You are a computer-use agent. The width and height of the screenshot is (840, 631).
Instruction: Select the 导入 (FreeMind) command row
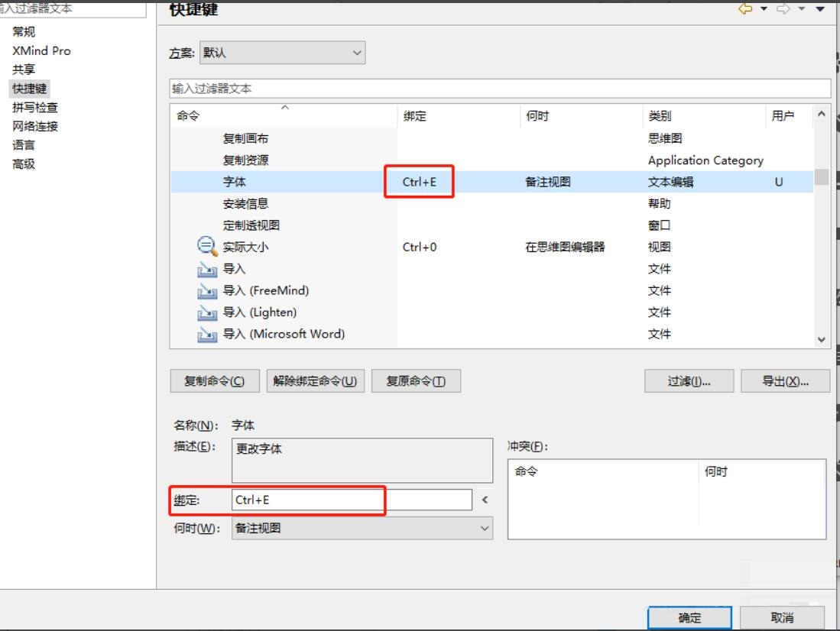[x=491, y=291]
